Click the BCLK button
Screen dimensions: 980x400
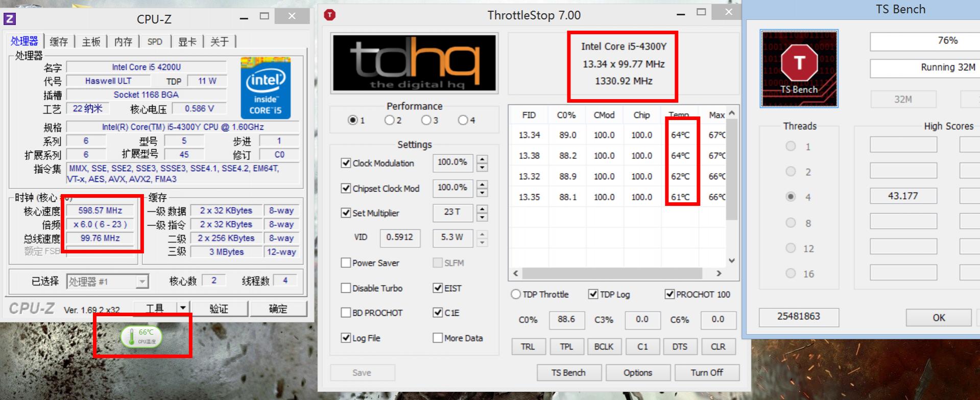click(x=604, y=346)
